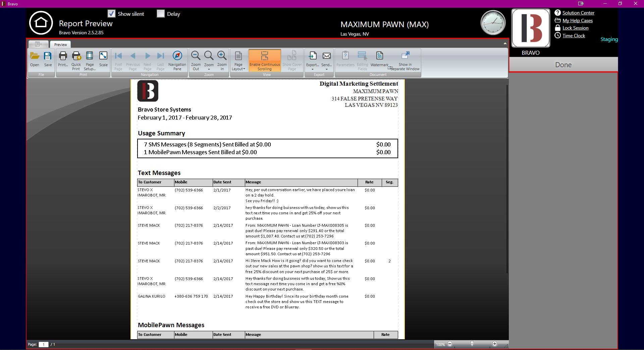Select the Preview ribbon tab
Viewport: 644px width, 350px height.
click(x=60, y=45)
